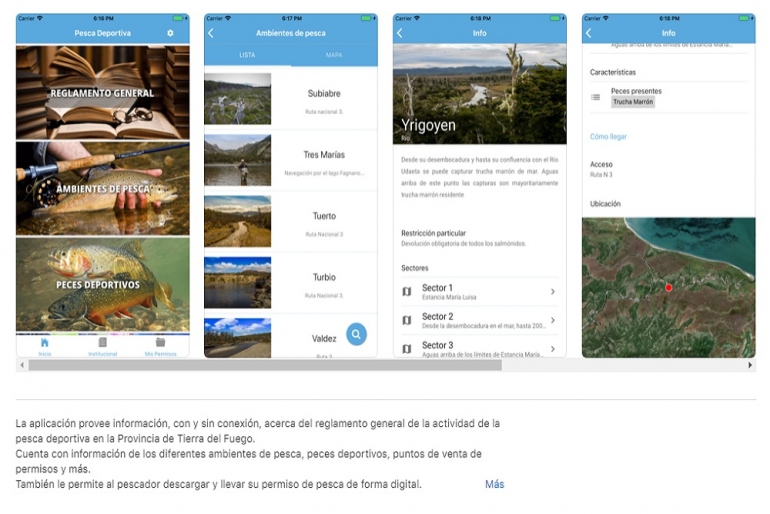This screenshot has width=770, height=514.
Task: Go back from Ambientes de pesca screen
Action: pyautogui.click(x=211, y=33)
